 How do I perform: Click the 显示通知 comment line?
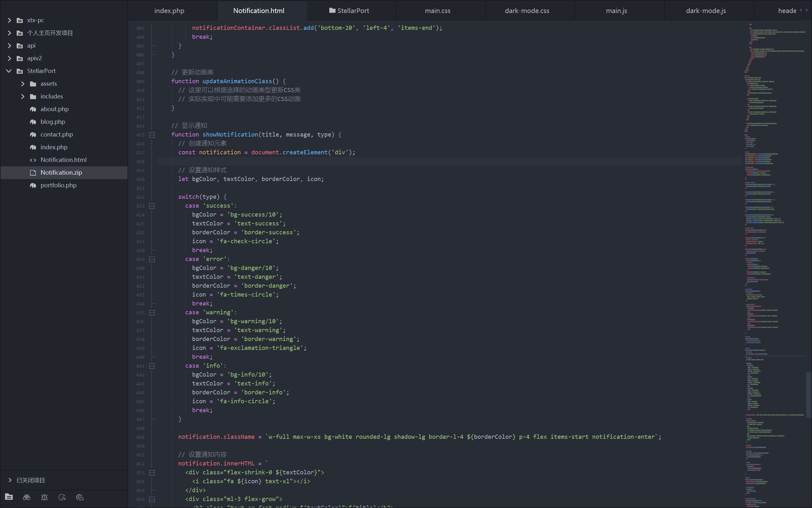click(x=189, y=126)
